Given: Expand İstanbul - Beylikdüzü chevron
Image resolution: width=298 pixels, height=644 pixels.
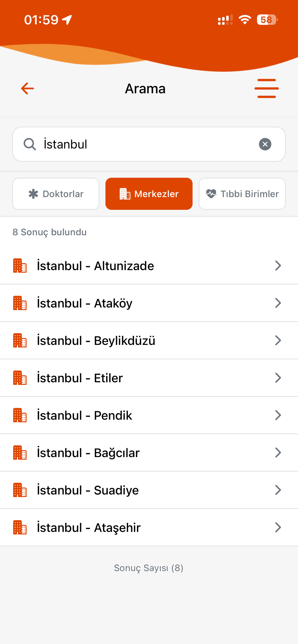Looking at the screenshot, I should tap(278, 341).
